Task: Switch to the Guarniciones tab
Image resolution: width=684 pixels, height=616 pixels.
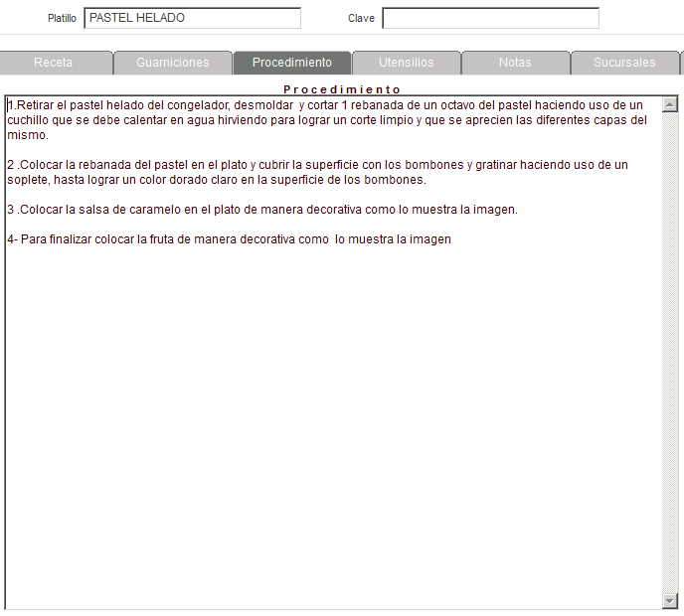Action: click(173, 63)
